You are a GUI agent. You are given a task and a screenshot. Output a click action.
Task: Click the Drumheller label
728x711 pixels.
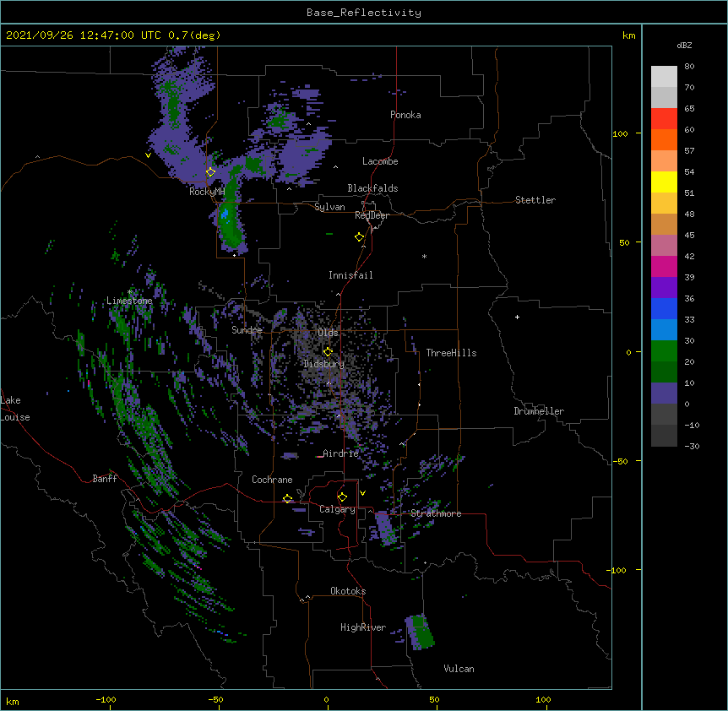click(539, 411)
